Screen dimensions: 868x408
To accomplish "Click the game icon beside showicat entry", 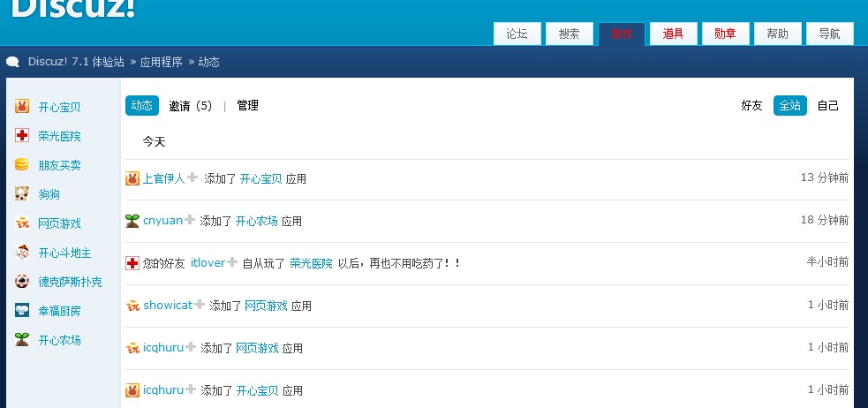I will (x=132, y=306).
